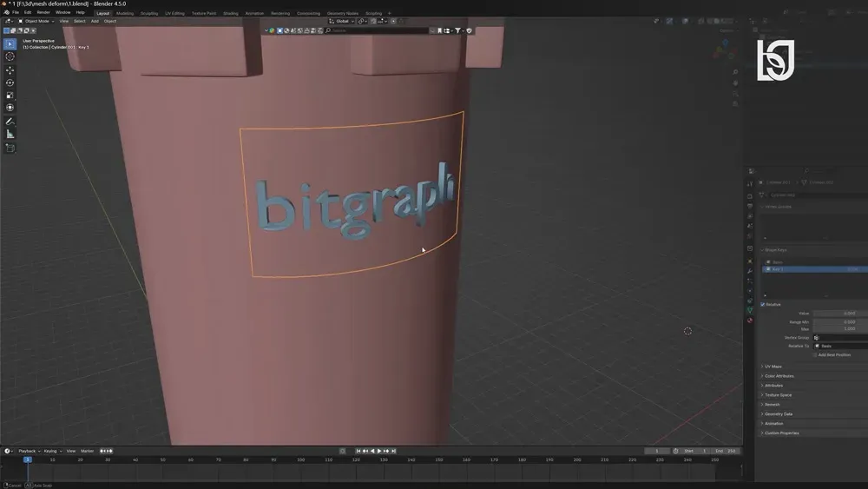Viewport: 868px width, 489px height.
Task: Expand the Custom Properties panel
Action: [x=781, y=433]
